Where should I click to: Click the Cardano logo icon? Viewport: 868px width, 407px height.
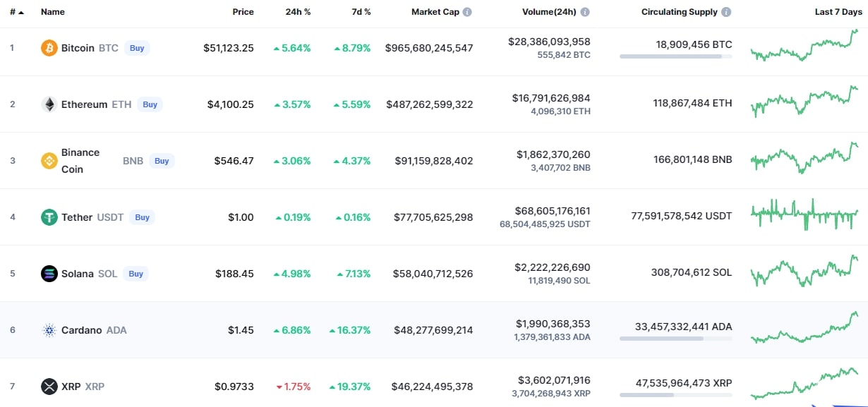point(49,330)
